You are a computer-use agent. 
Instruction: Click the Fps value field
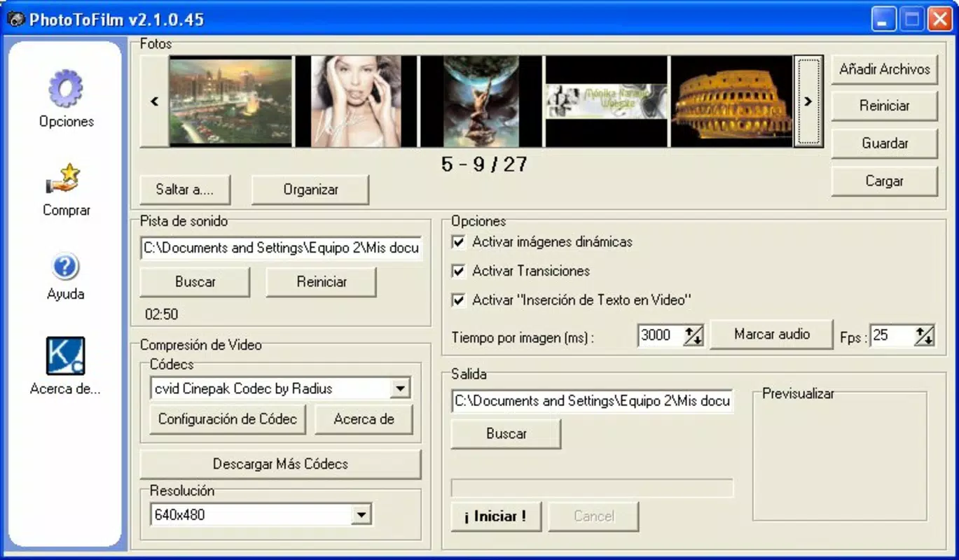[x=892, y=336]
